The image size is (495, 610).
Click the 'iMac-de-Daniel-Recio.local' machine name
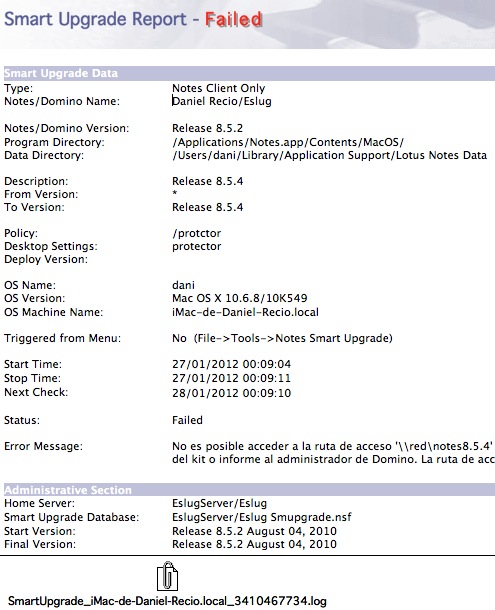tap(245, 312)
